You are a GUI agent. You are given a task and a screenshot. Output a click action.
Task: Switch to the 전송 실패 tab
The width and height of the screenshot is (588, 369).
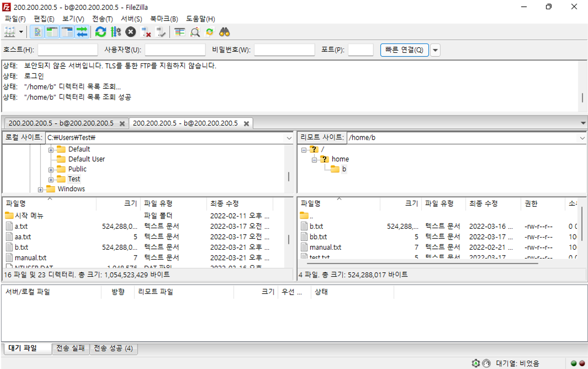[x=70, y=348]
